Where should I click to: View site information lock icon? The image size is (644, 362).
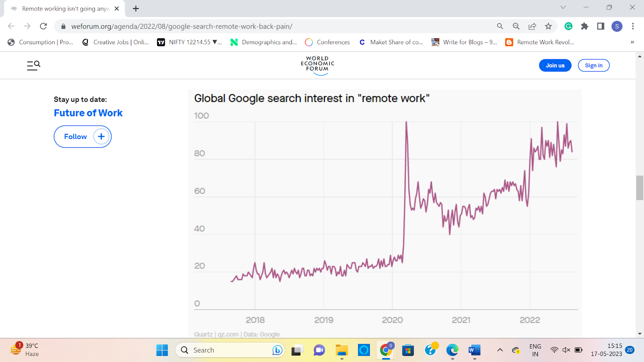point(63,27)
